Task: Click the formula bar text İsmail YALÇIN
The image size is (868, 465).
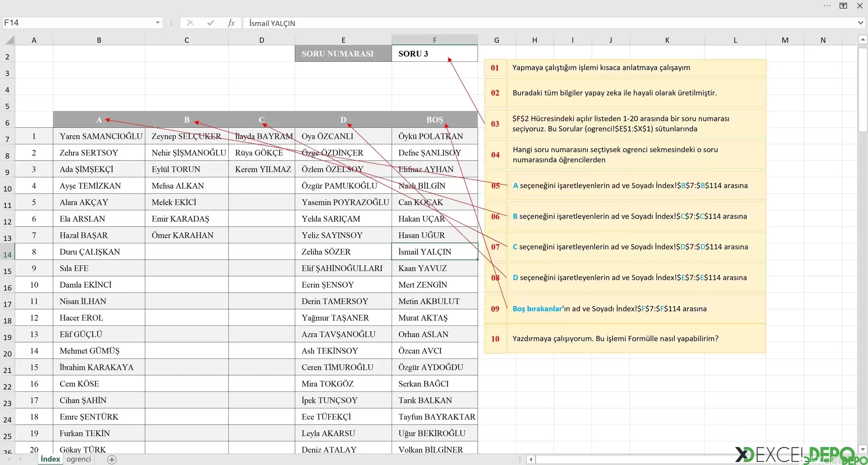Action: tap(272, 23)
